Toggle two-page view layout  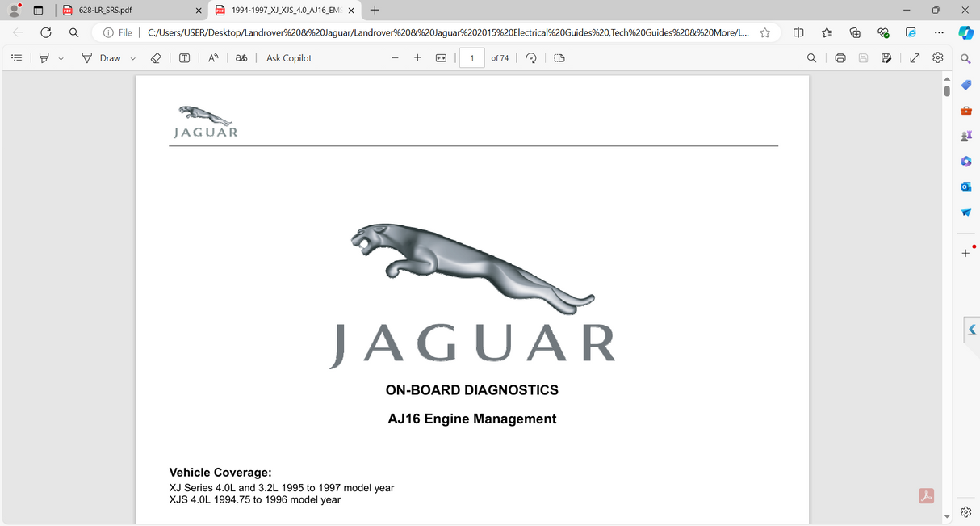559,57
